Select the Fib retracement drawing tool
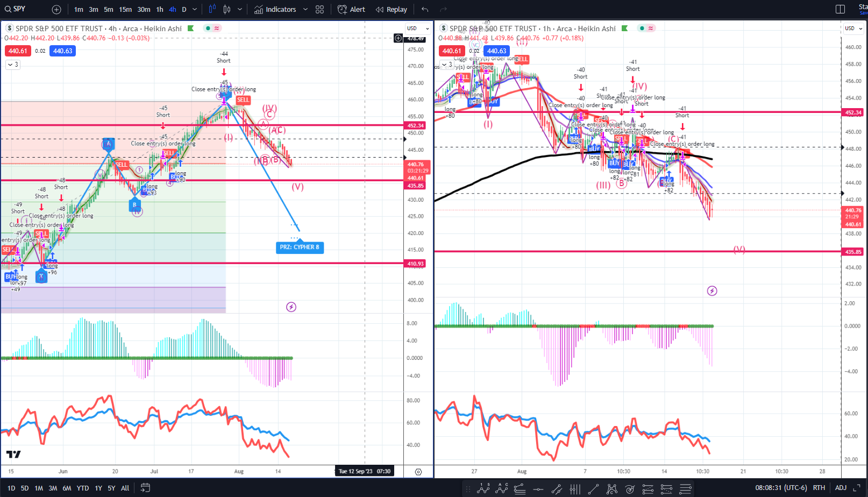This screenshot has width=868, height=497. click(520, 488)
